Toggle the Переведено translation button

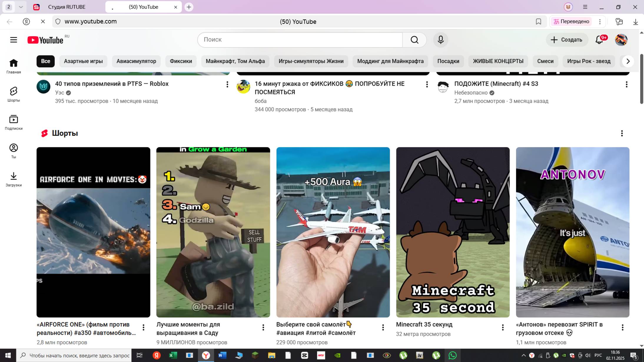pos(571,21)
